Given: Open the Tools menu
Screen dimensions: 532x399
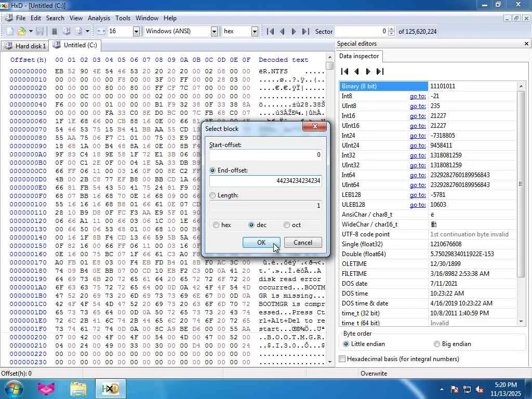Looking at the screenshot, I should coord(123,18).
